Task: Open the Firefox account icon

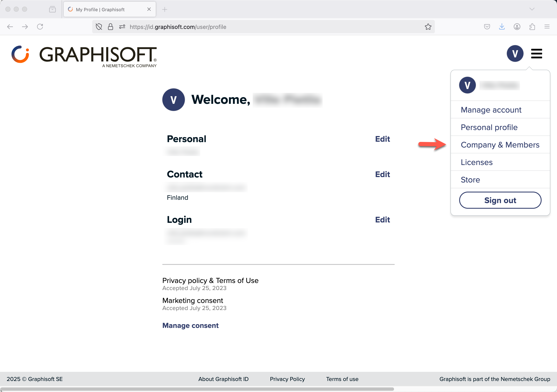Action: (517, 27)
